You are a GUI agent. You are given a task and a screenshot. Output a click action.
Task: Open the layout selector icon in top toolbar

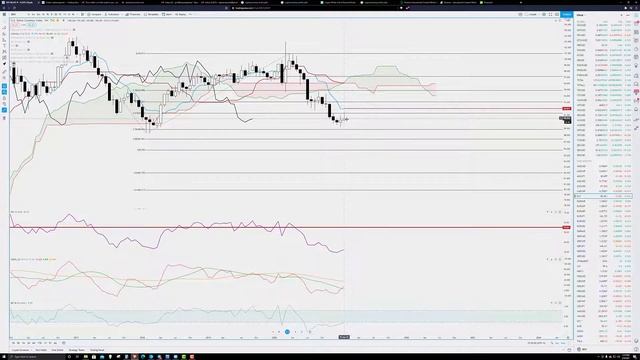[x=520, y=14]
